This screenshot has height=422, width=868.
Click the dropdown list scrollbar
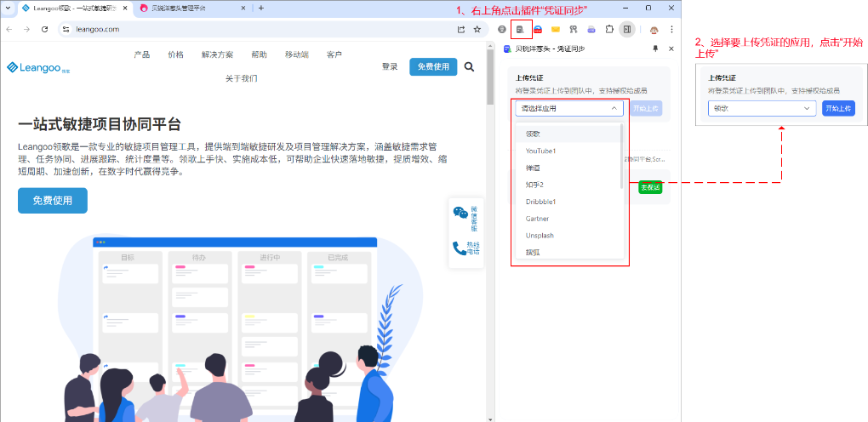coord(622,157)
